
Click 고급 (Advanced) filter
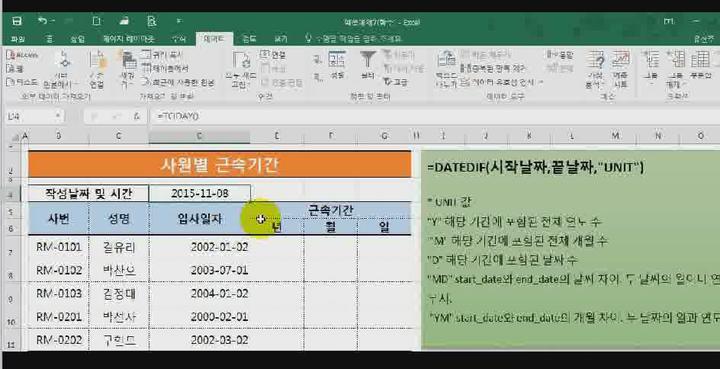395,83
